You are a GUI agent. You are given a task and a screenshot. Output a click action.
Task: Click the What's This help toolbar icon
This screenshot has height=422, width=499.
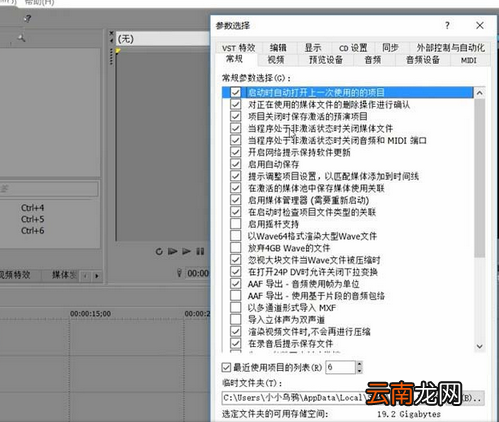pyautogui.click(x=27, y=19)
